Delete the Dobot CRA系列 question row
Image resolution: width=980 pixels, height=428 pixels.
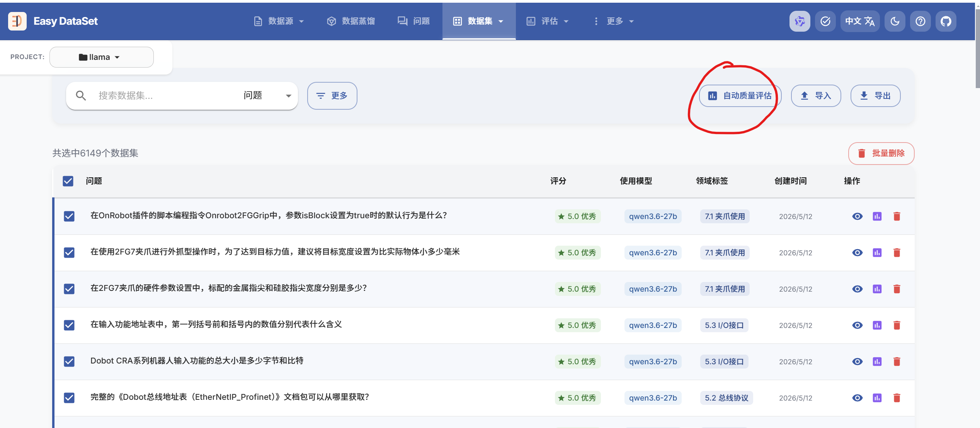pos(897,362)
